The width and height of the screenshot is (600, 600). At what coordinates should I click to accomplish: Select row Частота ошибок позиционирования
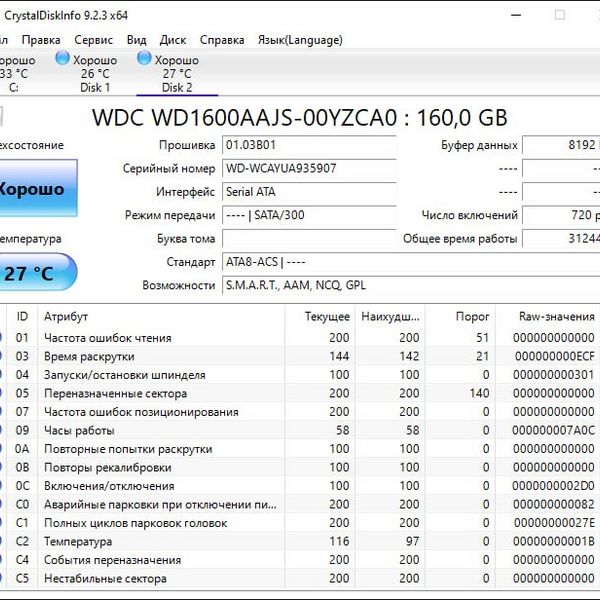300,412
